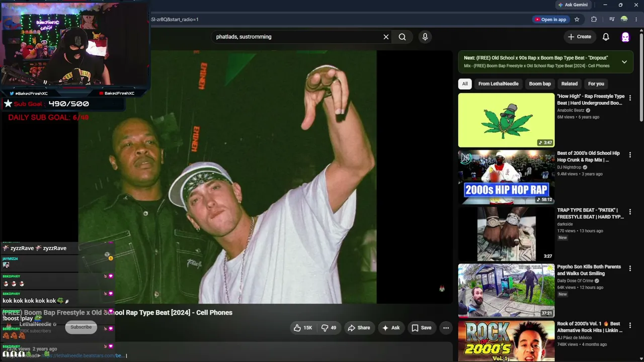The width and height of the screenshot is (644, 362).
Task: Open Rock of 2000's Vol. 1 title
Action: click(590, 327)
